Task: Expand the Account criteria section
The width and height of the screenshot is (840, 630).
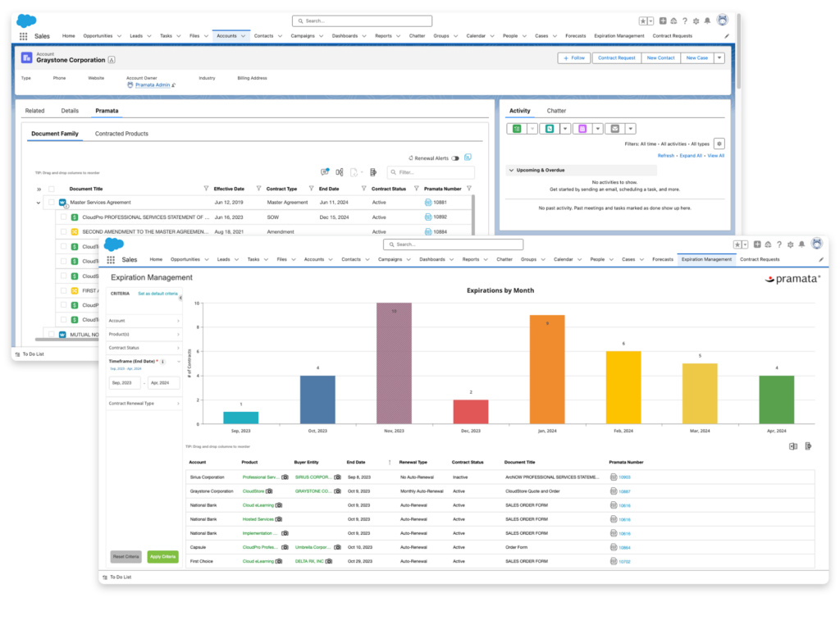Action: coord(144,321)
